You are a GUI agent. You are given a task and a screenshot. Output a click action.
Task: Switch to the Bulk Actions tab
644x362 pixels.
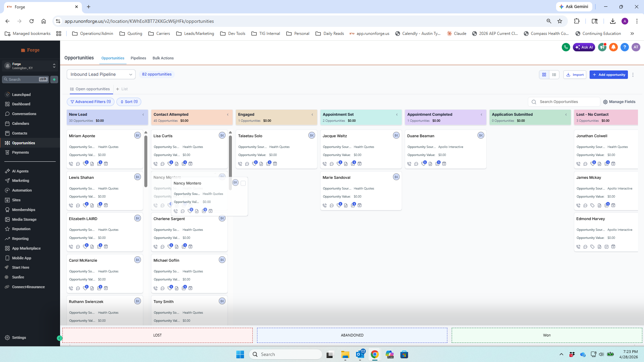(x=163, y=58)
